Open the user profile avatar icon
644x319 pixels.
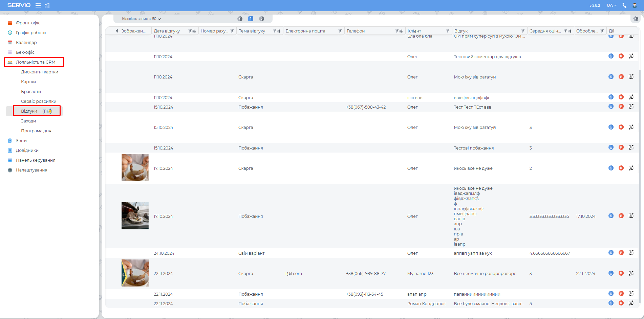(635, 5)
